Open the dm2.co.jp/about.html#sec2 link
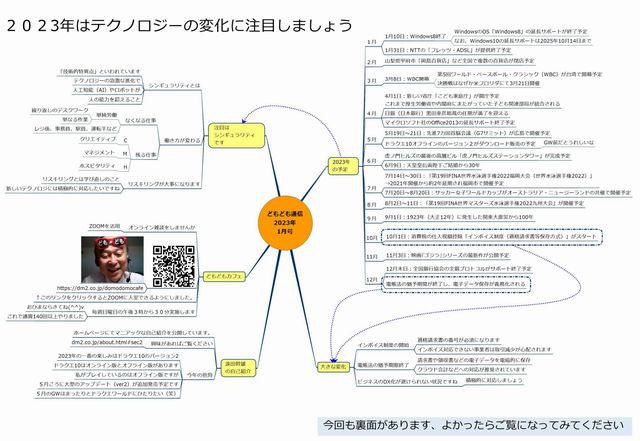The image size is (640, 441). [107, 342]
